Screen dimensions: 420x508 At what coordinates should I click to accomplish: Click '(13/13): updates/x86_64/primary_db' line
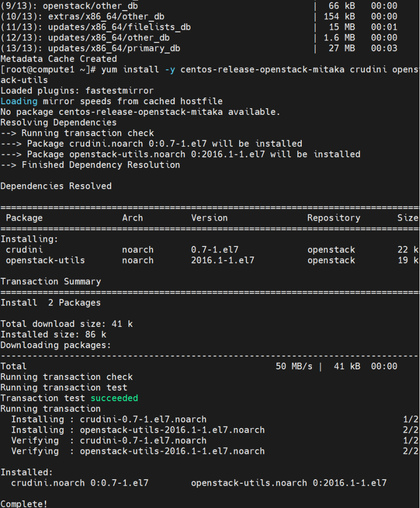90,48
